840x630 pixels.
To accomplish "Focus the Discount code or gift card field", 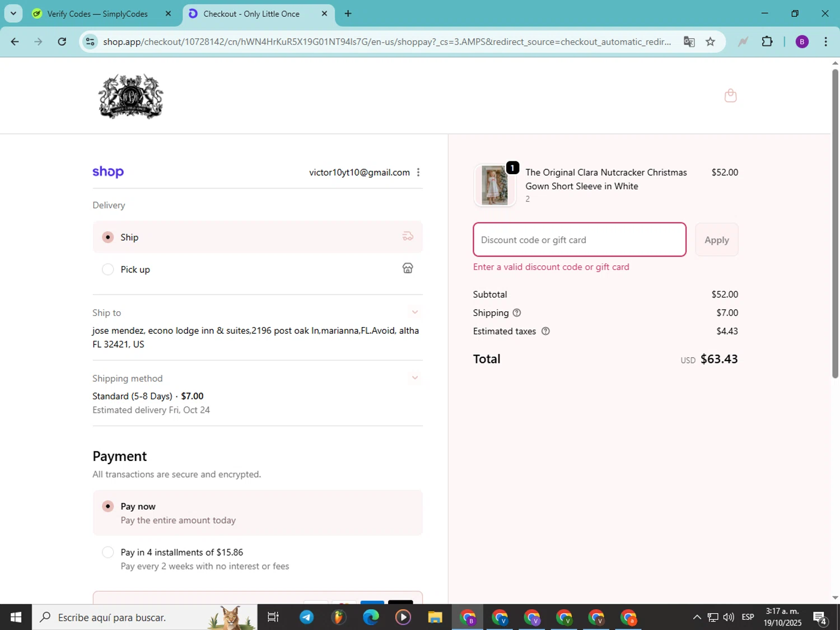I will pos(580,240).
